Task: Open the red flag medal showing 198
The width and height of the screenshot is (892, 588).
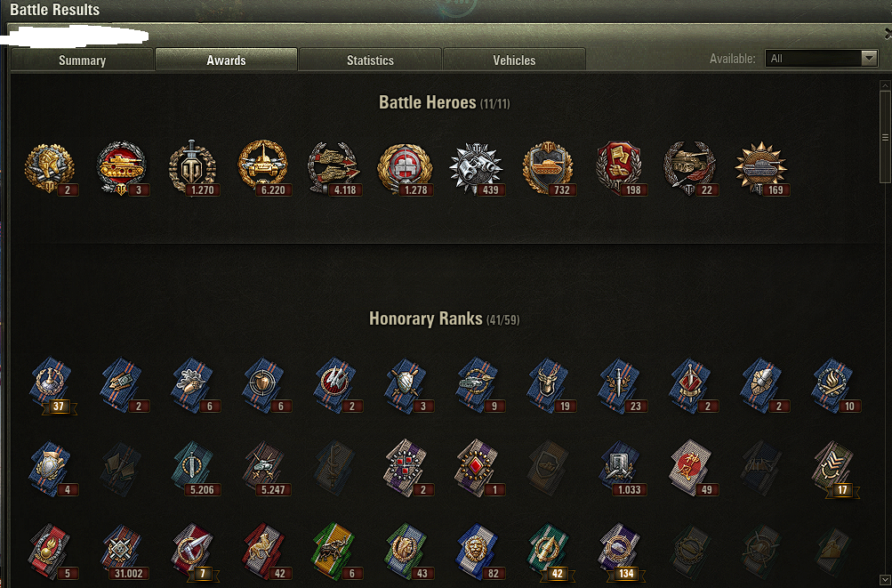Action: 619,168
